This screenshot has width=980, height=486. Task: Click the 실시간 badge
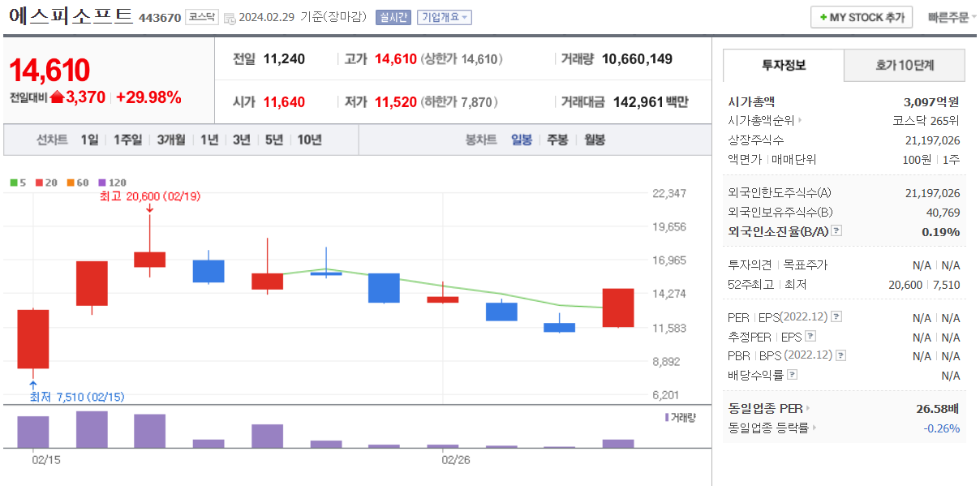coord(393,17)
